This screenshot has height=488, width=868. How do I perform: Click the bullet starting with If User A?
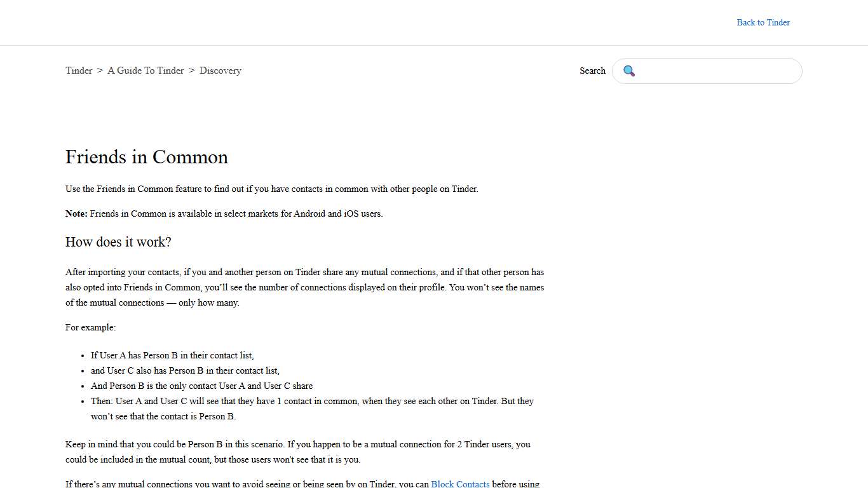pos(172,355)
